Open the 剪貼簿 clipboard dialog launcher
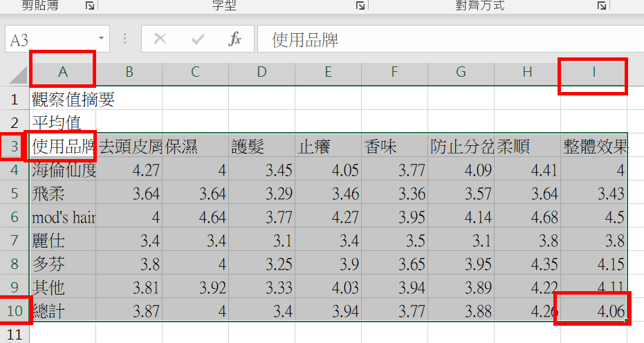Image resolution: width=644 pixels, height=343 pixels. coord(90,6)
